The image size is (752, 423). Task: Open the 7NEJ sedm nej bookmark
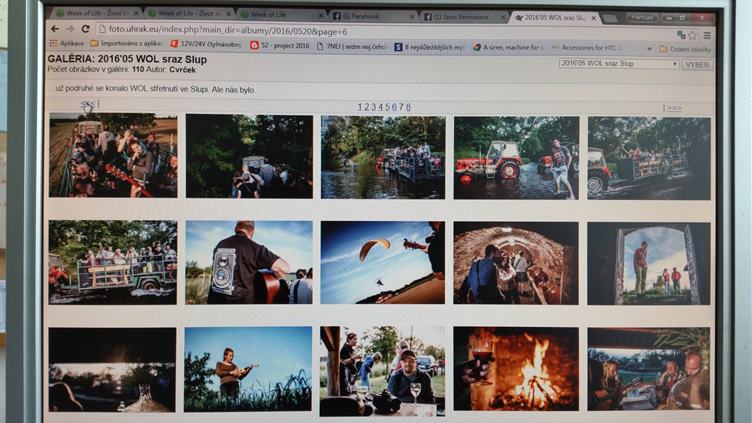(x=352, y=46)
